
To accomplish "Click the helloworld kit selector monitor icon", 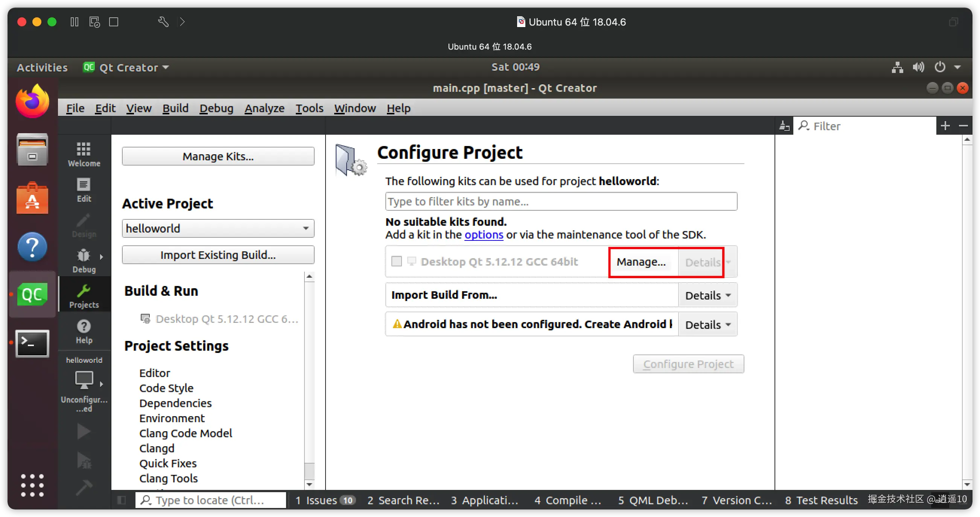I will point(84,380).
